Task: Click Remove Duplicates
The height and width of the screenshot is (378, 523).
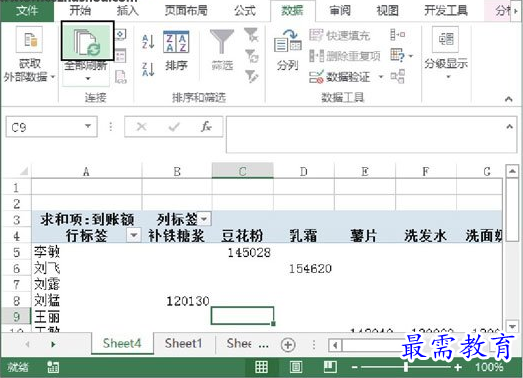Action: point(345,56)
